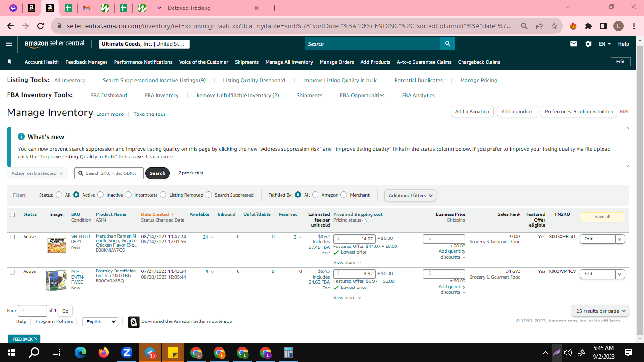Check the Bromley Tea row checkbox

(x=12, y=271)
